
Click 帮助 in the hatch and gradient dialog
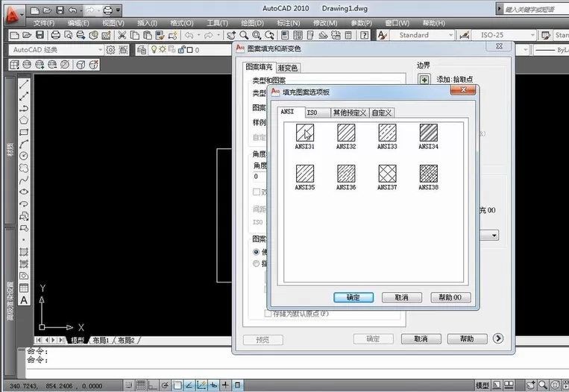[x=467, y=339]
